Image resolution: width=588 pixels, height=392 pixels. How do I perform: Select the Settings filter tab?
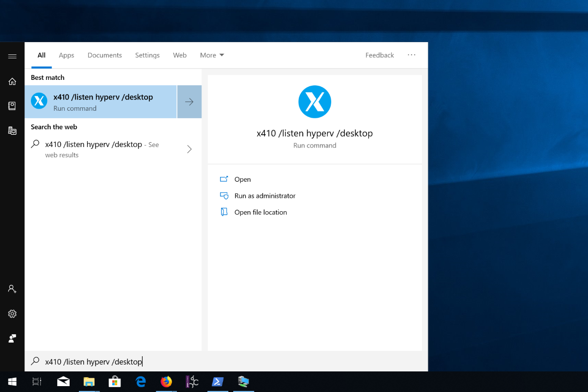[147, 55]
